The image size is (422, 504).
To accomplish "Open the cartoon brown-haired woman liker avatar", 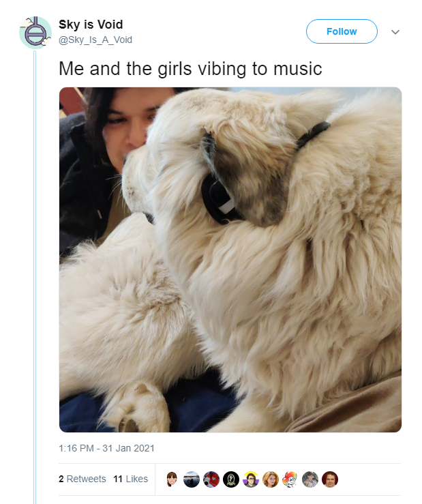I will (x=172, y=479).
